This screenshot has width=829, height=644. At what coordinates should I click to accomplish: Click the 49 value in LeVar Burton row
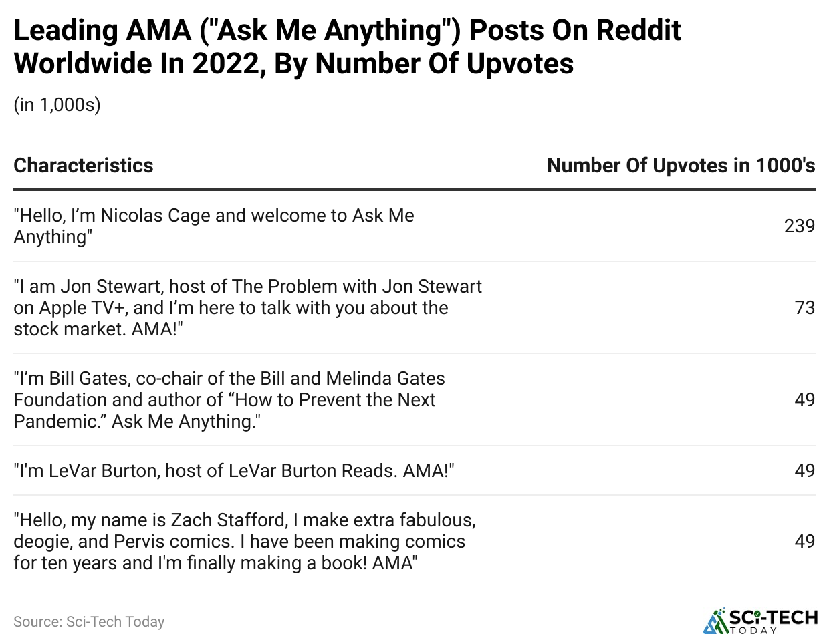pyautogui.click(x=804, y=470)
